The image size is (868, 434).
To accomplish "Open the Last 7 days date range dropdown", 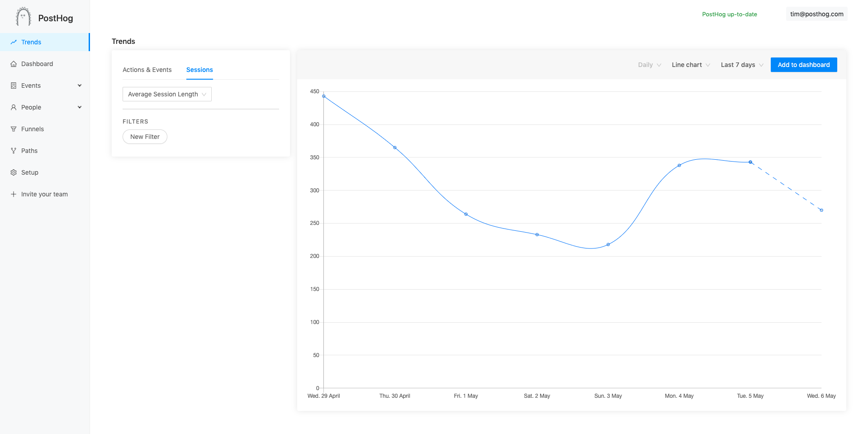I will pos(742,65).
